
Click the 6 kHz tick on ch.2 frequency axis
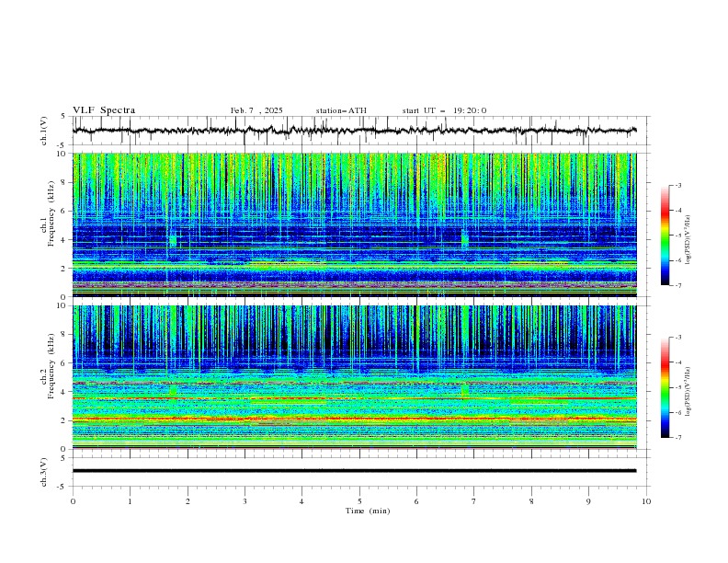(x=65, y=363)
